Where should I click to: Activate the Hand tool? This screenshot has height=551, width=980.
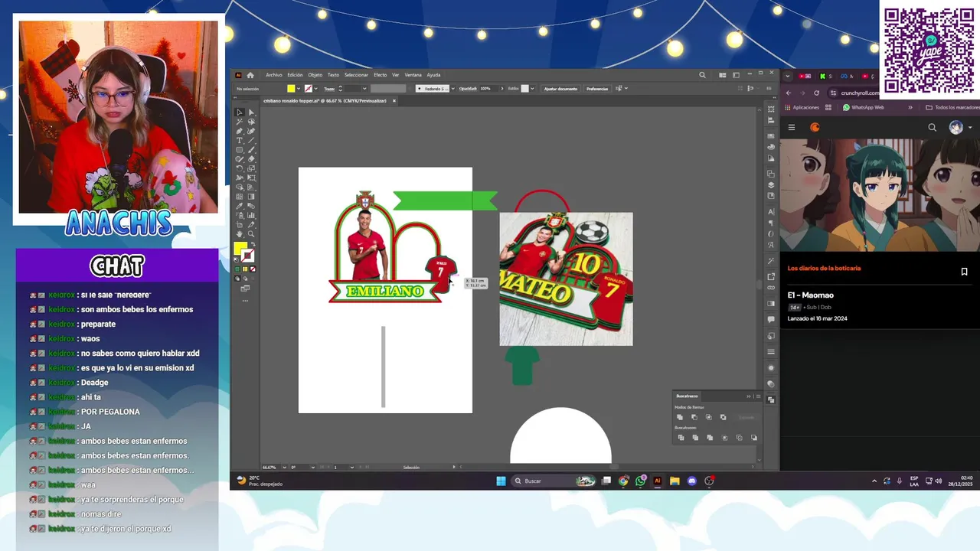point(240,233)
